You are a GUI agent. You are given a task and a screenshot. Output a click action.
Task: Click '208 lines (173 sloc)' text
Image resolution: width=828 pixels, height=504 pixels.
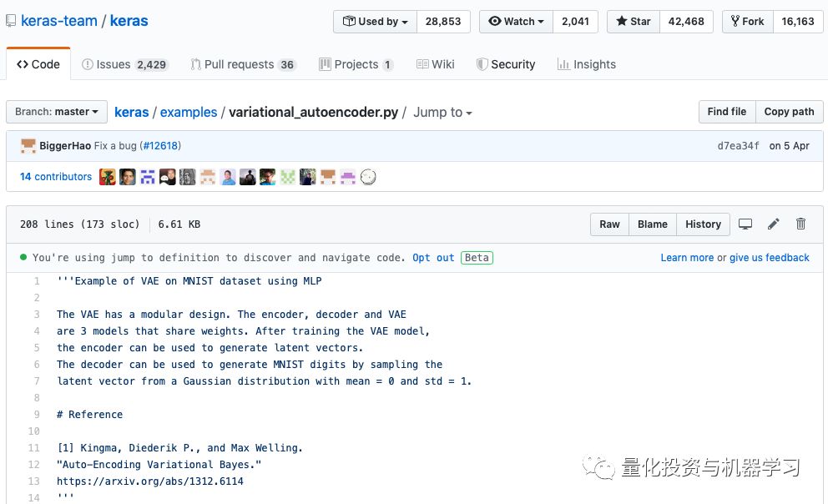[x=80, y=224]
